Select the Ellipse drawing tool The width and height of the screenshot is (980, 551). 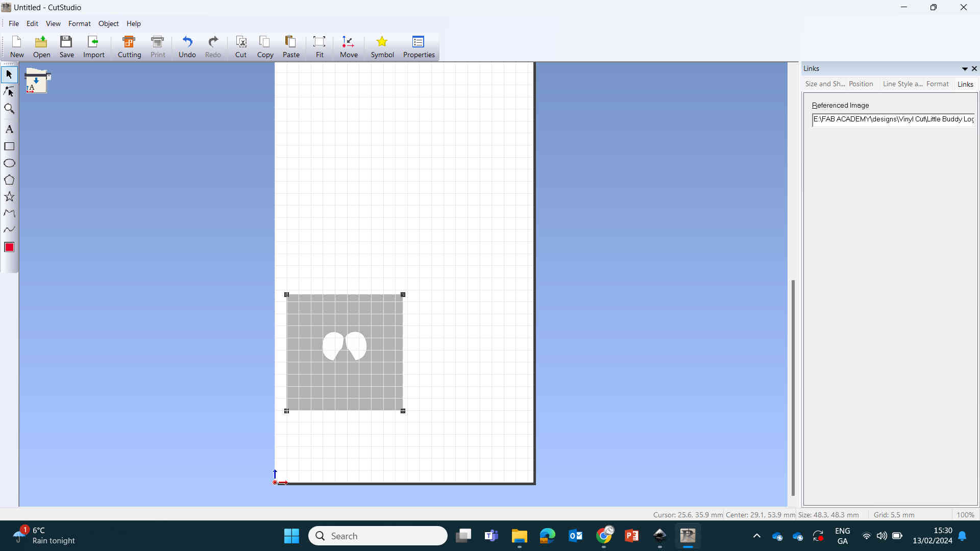(x=9, y=163)
